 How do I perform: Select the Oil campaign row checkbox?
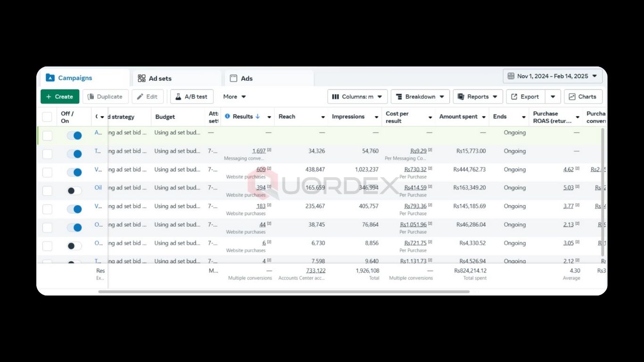click(47, 191)
